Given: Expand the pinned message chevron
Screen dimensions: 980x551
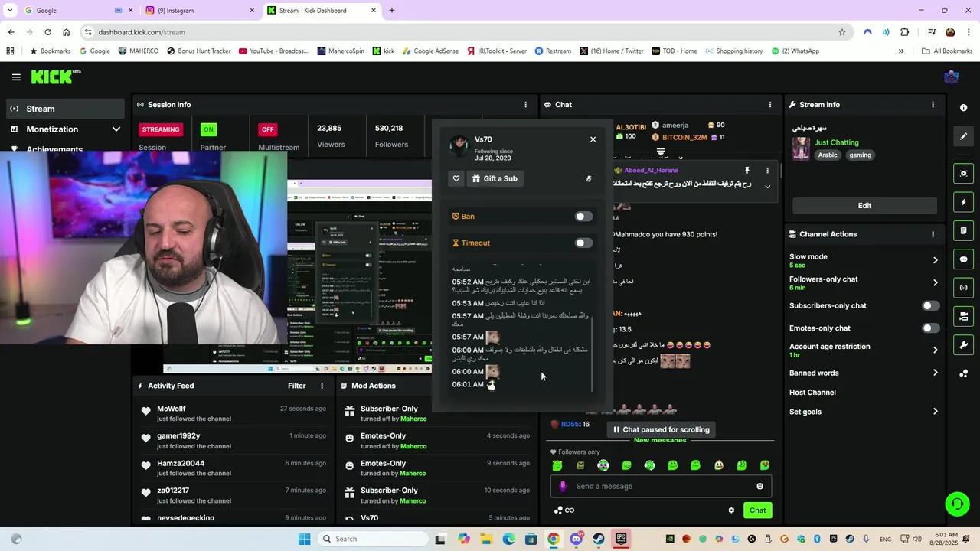Looking at the screenshot, I should coord(767,187).
